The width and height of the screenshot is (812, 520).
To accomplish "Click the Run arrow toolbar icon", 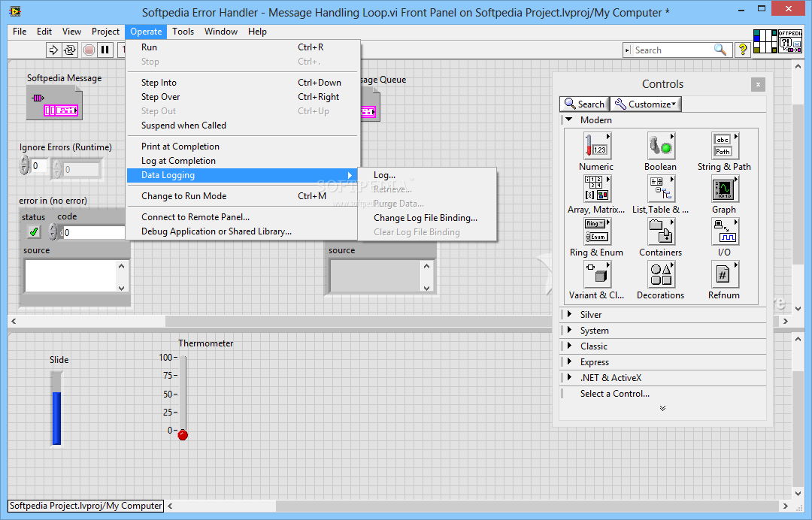I will [x=53, y=50].
